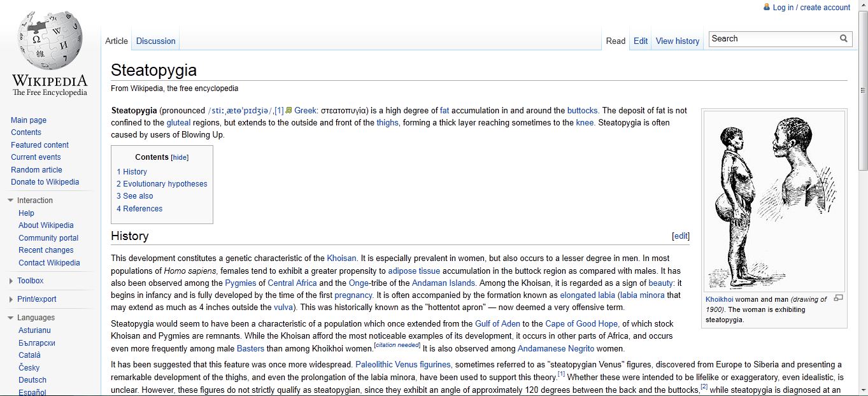
Task: Switch to the Discussion tab
Action: [155, 41]
